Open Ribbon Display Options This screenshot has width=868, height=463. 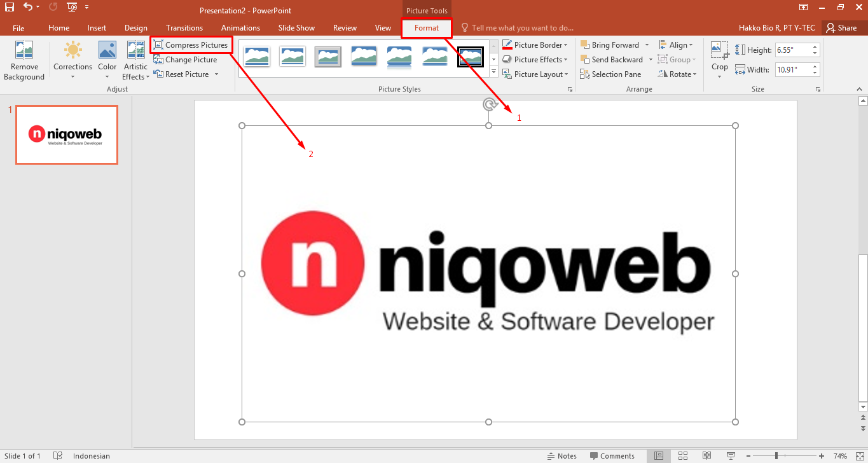click(804, 7)
